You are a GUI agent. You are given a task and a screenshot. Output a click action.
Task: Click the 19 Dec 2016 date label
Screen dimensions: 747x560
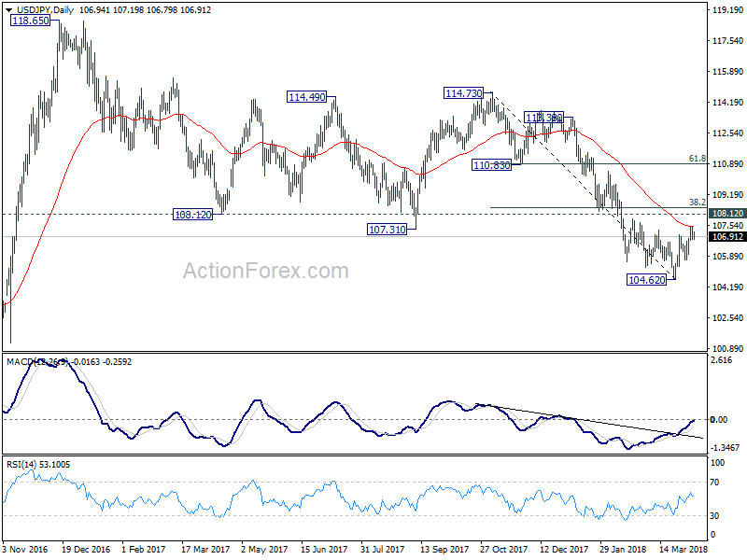[86, 549]
